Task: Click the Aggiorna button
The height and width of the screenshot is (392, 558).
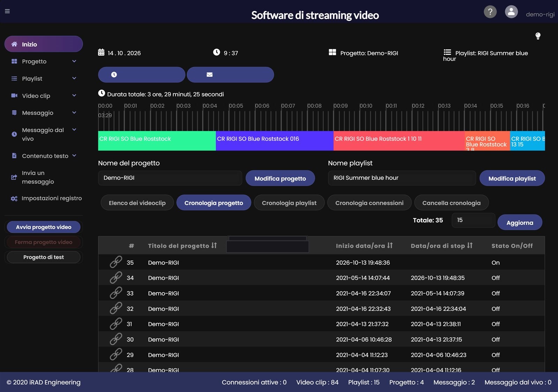Action: (x=520, y=222)
